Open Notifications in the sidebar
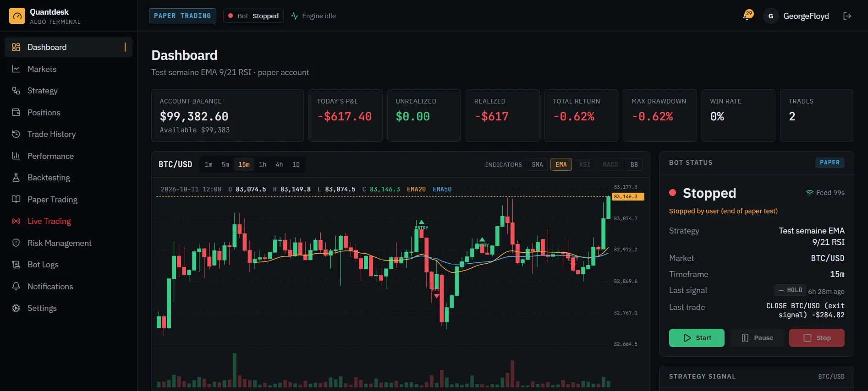The image size is (868, 391). (x=68, y=287)
